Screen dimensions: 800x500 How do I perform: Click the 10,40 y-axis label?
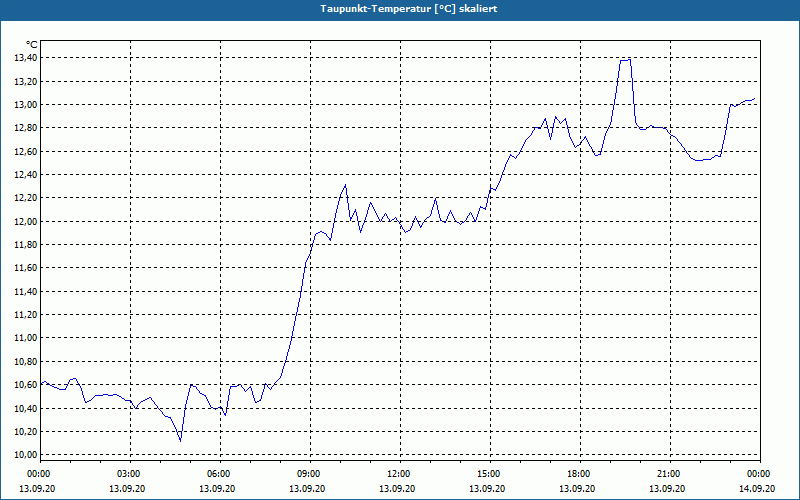tap(25, 408)
